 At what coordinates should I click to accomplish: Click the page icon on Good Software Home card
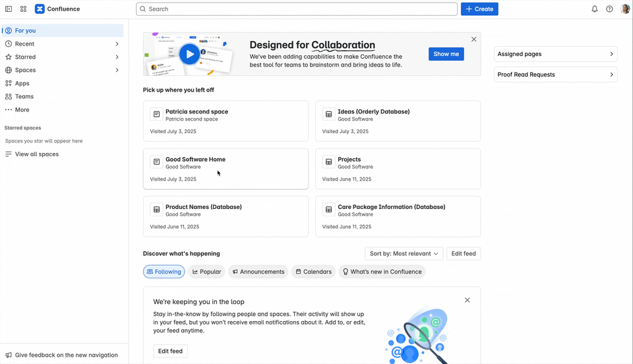point(157,162)
